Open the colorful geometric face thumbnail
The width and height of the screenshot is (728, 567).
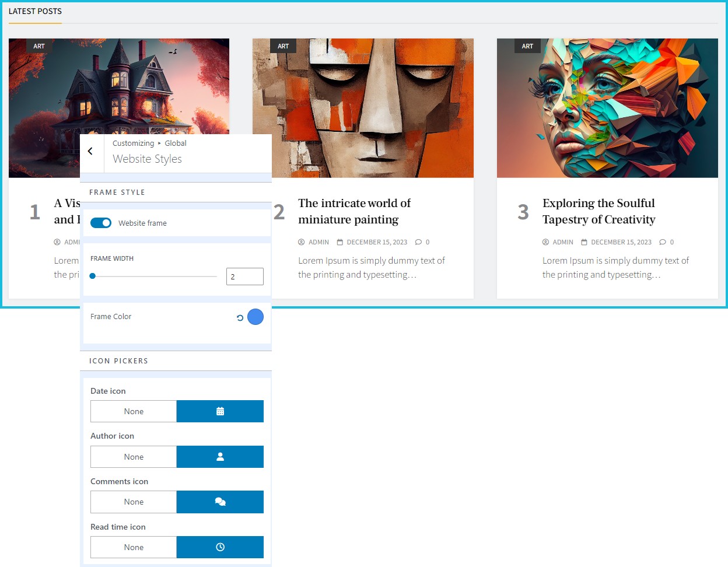[x=607, y=108]
